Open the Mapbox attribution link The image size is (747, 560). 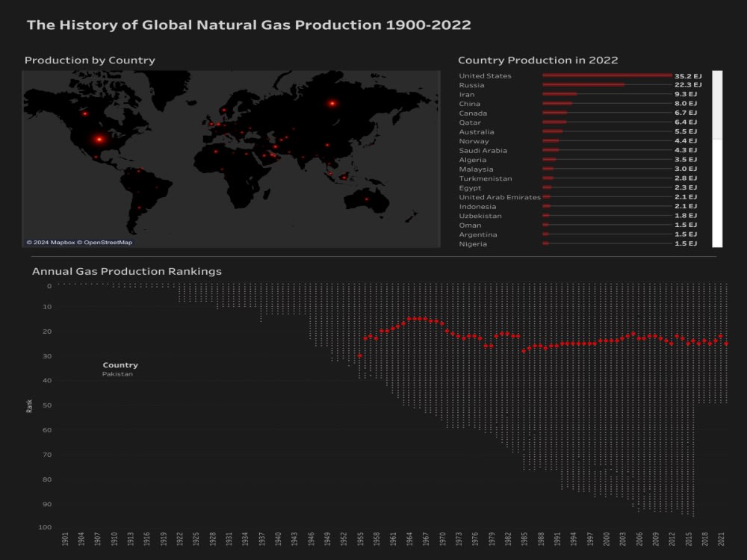click(x=51, y=243)
